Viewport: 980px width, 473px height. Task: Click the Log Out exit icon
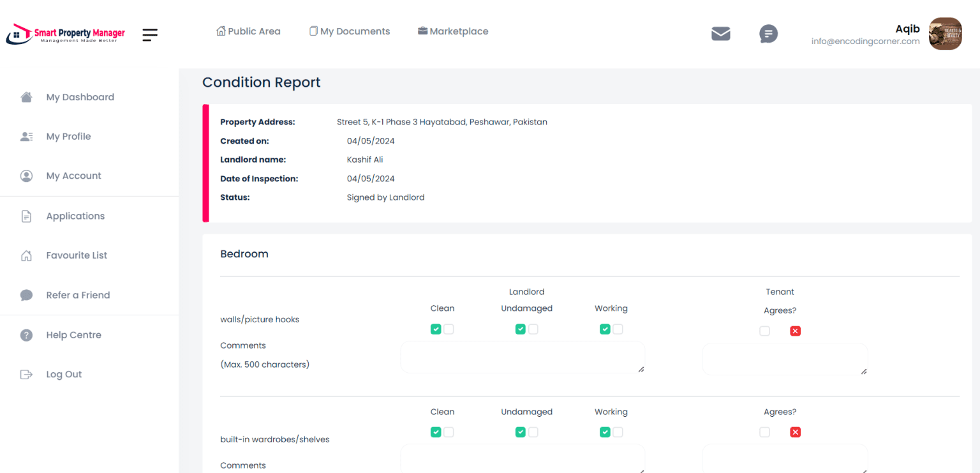pyautogui.click(x=26, y=375)
